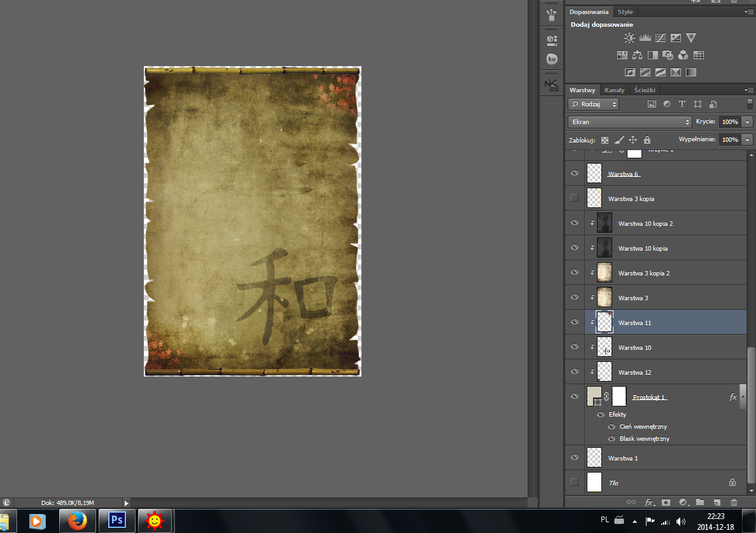
Task: Add an Invert adjustment layer
Action: click(x=629, y=73)
